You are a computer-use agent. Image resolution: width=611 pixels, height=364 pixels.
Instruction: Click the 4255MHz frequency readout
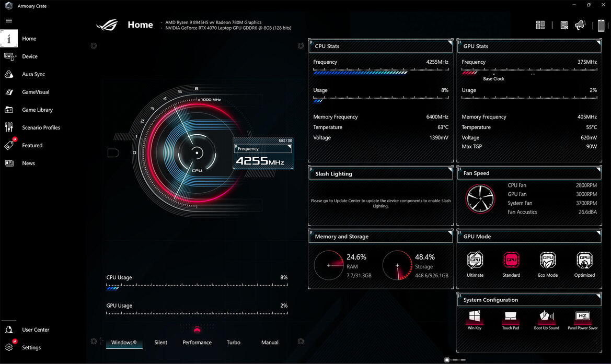(260, 161)
